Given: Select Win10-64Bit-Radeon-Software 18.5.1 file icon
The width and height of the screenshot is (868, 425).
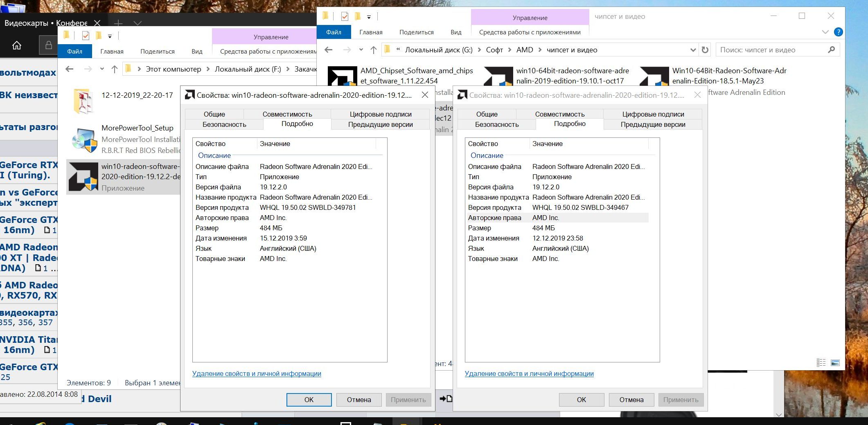Looking at the screenshot, I should click(654, 76).
